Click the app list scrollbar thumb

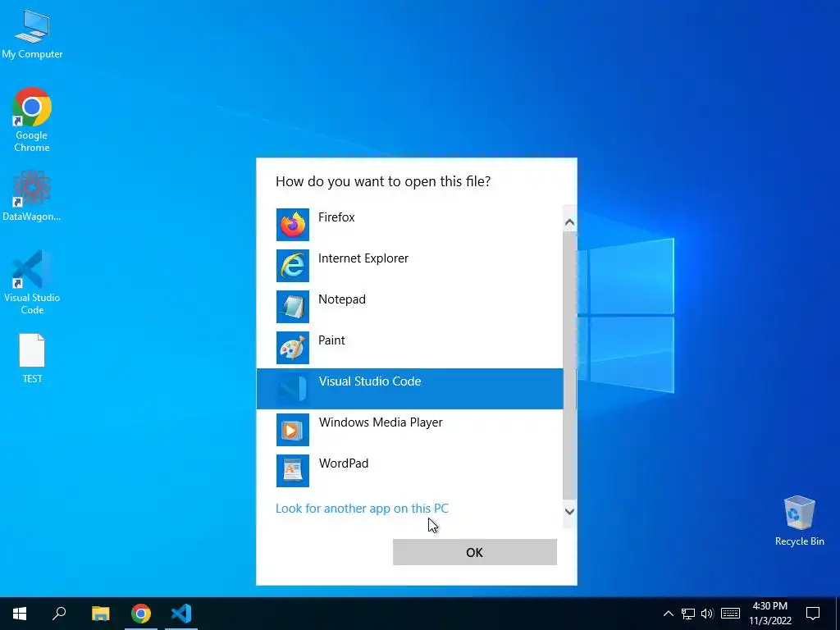coord(569,364)
